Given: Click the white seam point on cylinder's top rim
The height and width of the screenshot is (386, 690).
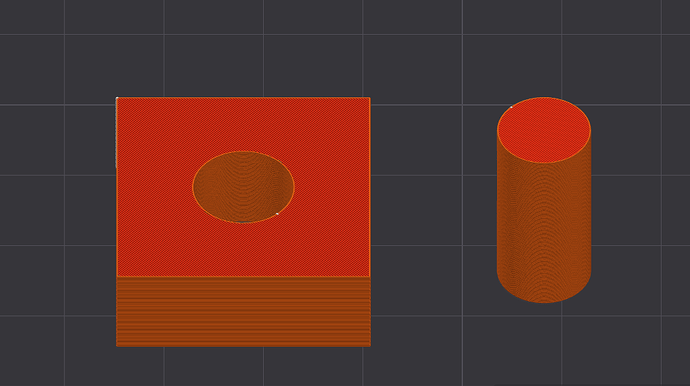Looking at the screenshot, I should tap(511, 107).
